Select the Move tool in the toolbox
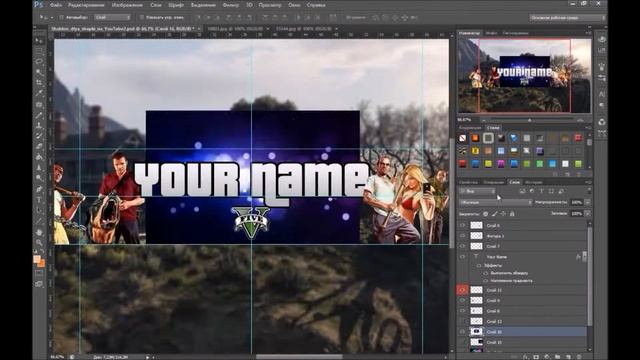The image size is (640, 360). pyautogui.click(x=39, y=40)
